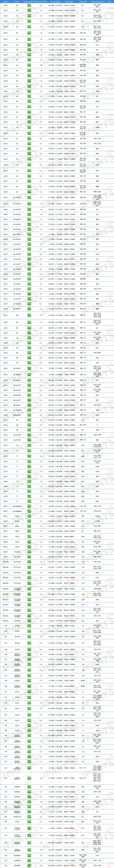Screen dimensions: 114x868
Task: Click the fuel icon in the SEAT TOLEDO 09.2000 row
Action: click(30, 557)
